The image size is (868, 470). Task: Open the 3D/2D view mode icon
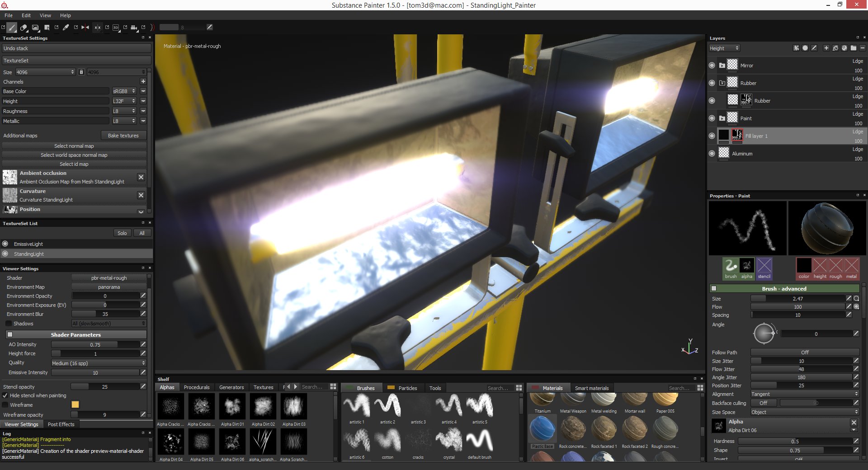point(116,28)
